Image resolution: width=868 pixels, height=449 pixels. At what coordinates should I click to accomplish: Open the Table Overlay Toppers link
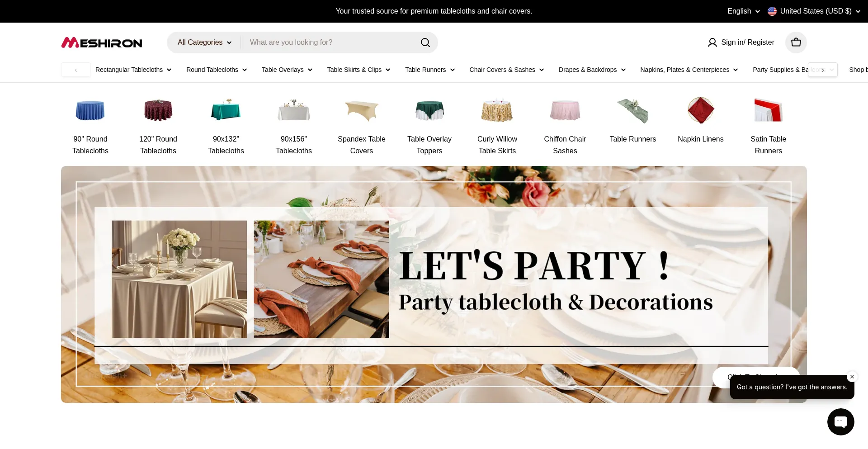429,145
